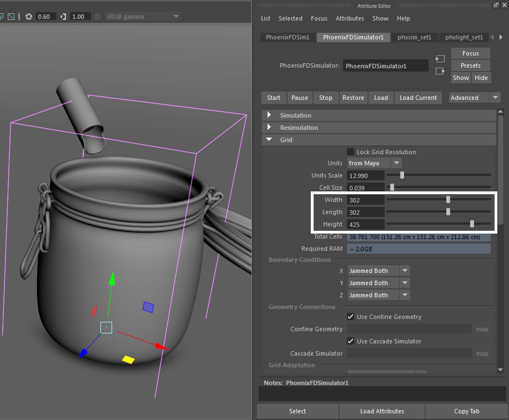Image resolution: width=509 pixels, height=420 pixels.
Task: Switch to the PhoenixFDSimulator1 tab
Action: click(x=353, y=37)
